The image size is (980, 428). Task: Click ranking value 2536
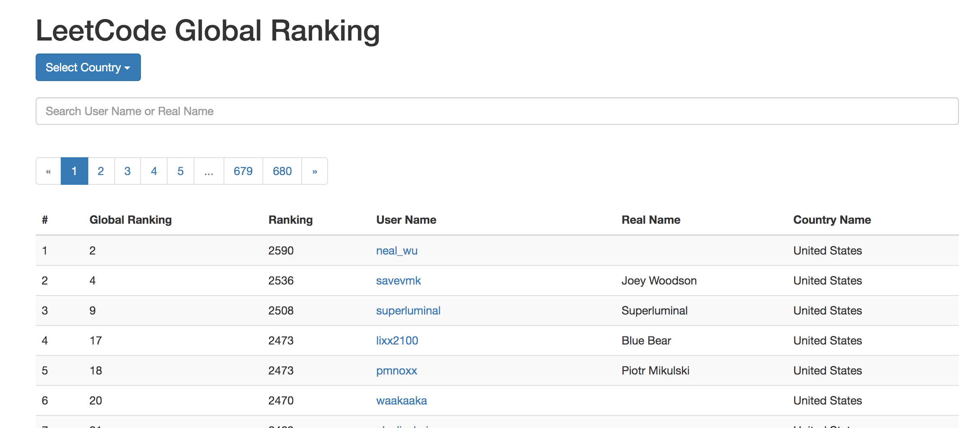tap(281, 280)
